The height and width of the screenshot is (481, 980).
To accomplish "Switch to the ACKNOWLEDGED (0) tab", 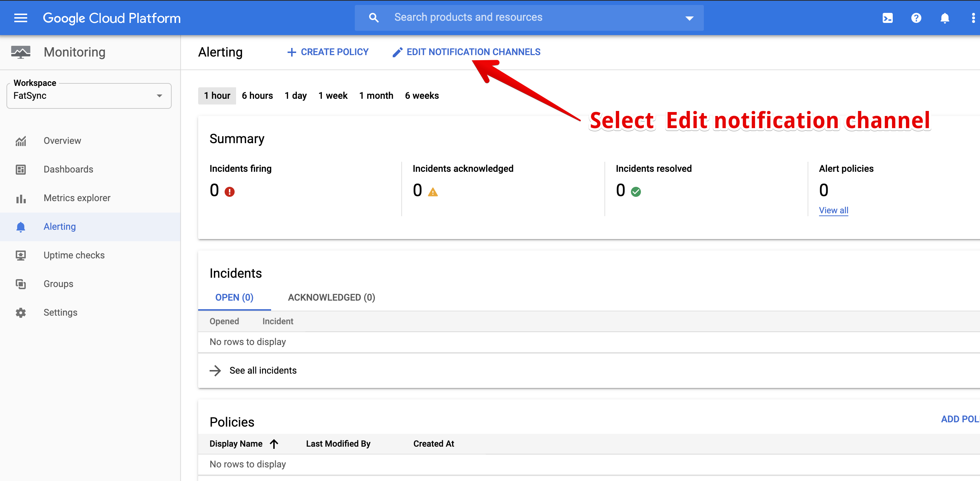I will (331, 297).
